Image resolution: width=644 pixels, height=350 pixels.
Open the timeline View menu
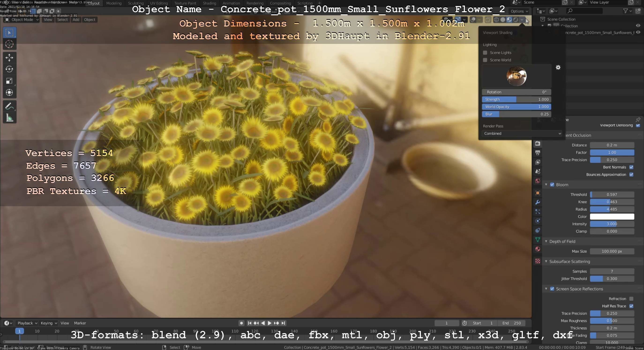[x=65, y=323]
